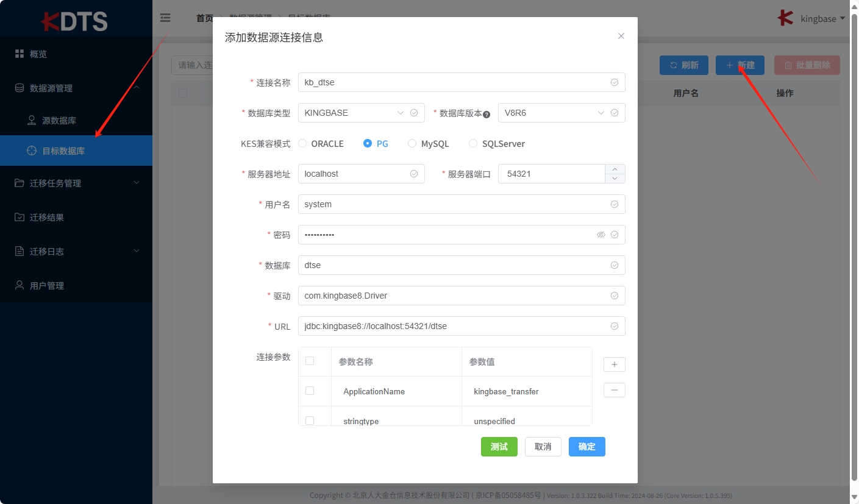This screenshot has height=504, width=859.
Task: Expand the 迁移任务管理 menu chevron
Action: point(137,183)
